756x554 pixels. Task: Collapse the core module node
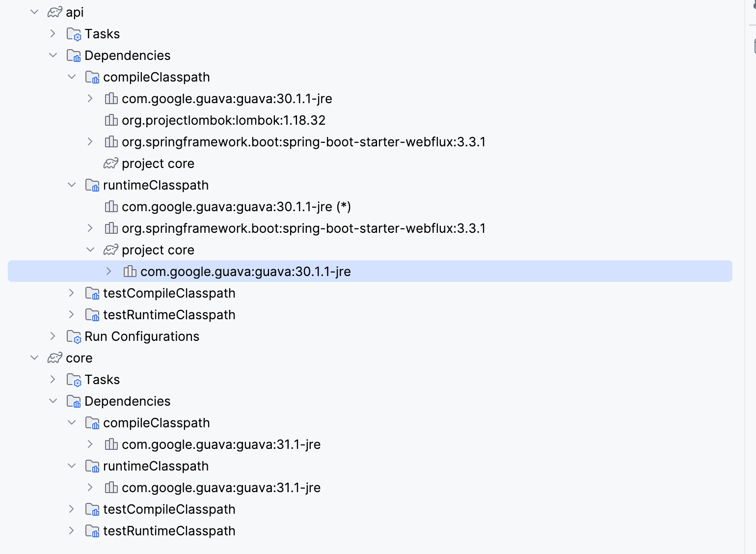34,358
